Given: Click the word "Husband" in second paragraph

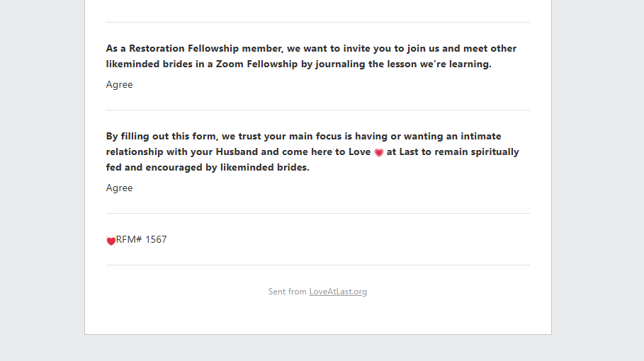Looking at the screenshot, I should (x=237, y=151).
